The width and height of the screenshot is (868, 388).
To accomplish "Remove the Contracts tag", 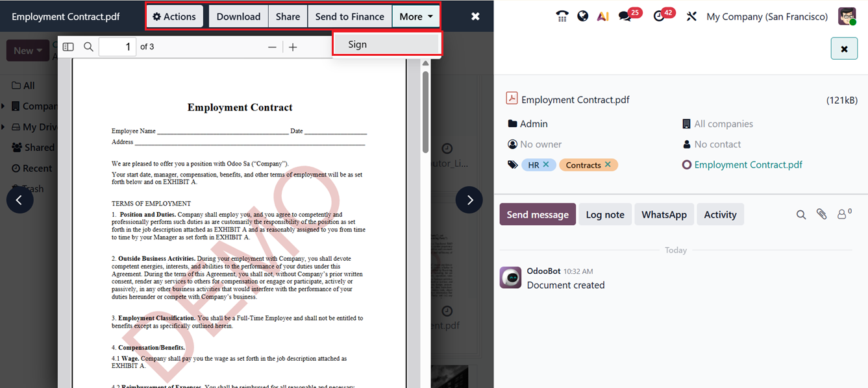I will pyautogui.click(x=608, y=165).
